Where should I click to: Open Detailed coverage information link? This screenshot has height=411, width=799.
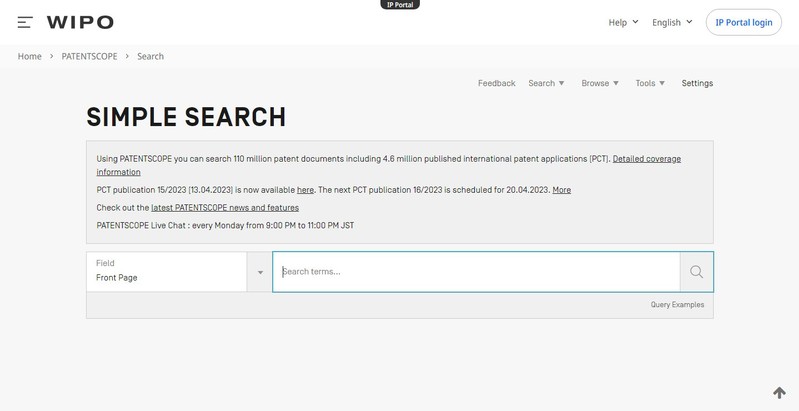coord(646,158)
